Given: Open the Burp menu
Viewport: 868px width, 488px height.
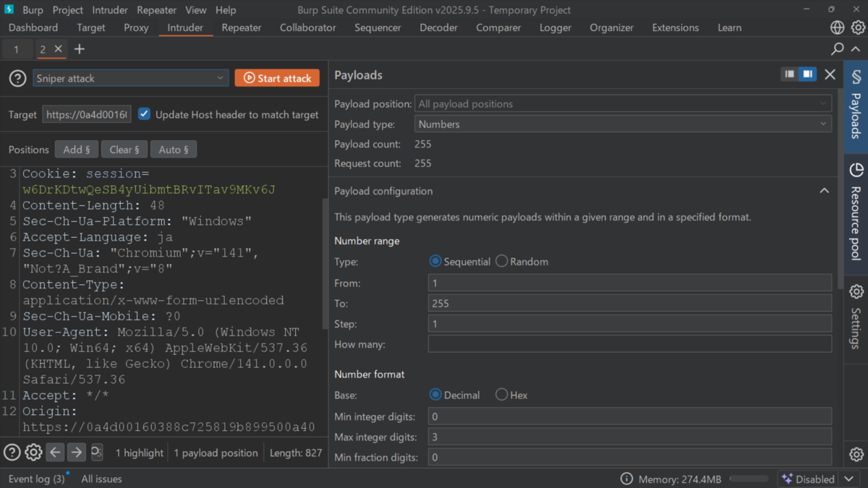Looking at the screenshot, I should 33,10.
